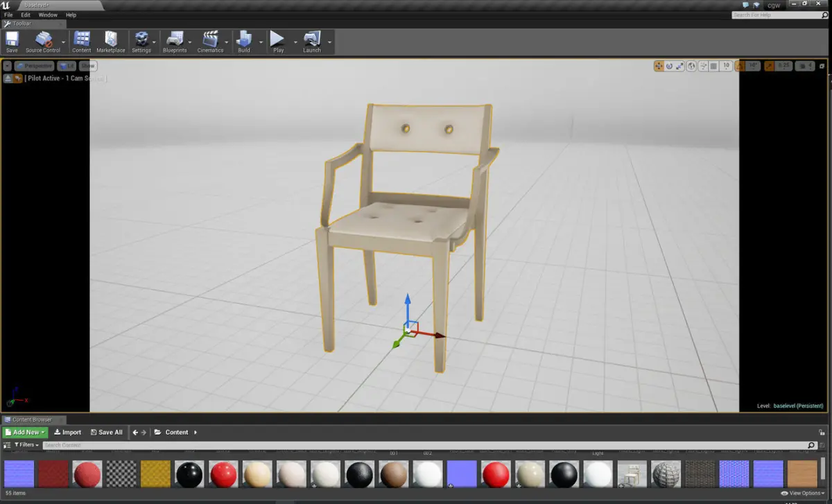Open the File menu
The image size is (832, 504).
(8, 15)
